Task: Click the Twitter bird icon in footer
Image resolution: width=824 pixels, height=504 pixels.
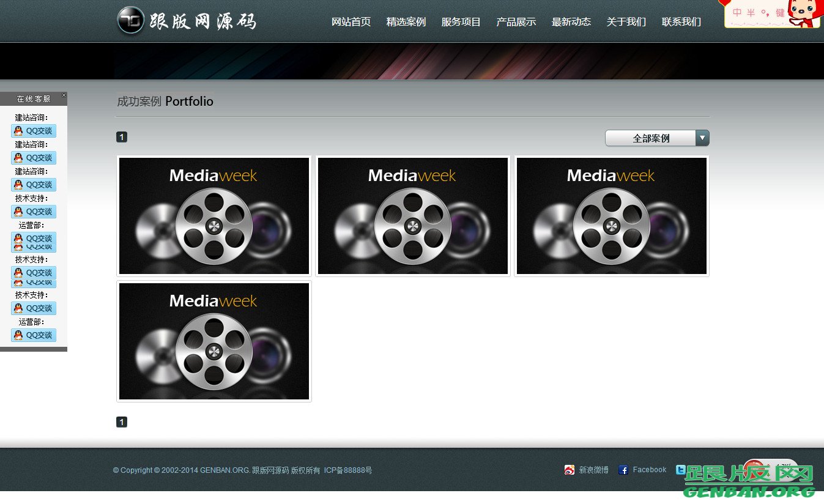Action: coord(680,470)
